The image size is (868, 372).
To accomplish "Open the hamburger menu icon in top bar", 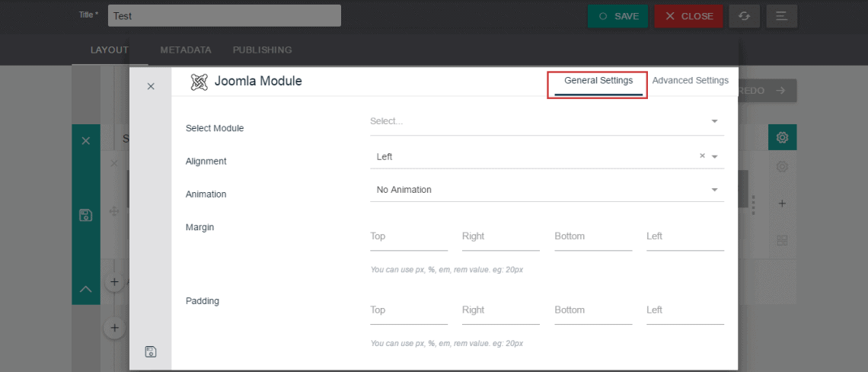I will 781,16.
